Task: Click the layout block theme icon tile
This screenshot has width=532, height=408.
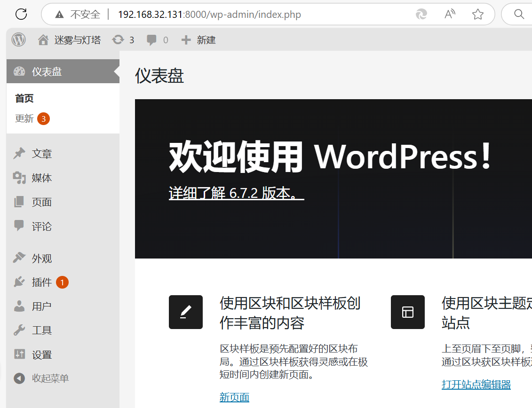Action: [407, 312]
